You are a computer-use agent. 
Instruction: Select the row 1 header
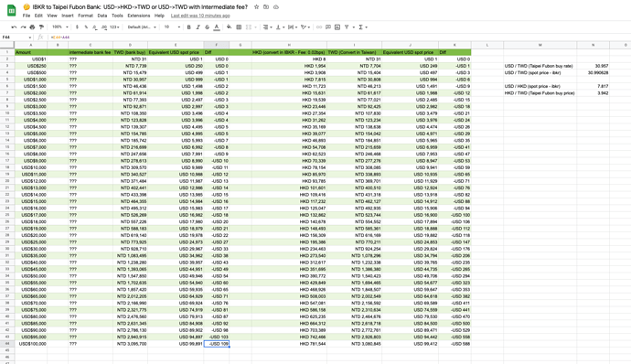click(x=7, y=52)
